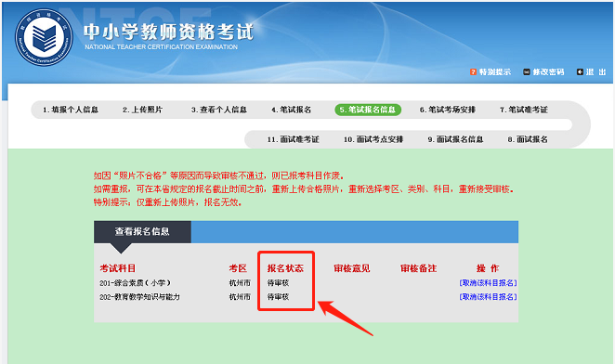Viewport: 615px width, 364px height.
Task: Click the 考试科目 column header
Action: 118,268
